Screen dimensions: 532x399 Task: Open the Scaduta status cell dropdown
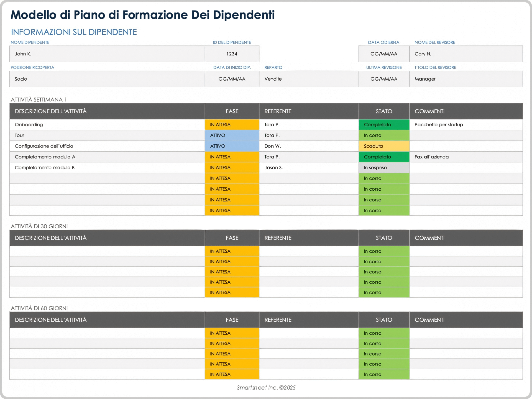tap(384, 146)
